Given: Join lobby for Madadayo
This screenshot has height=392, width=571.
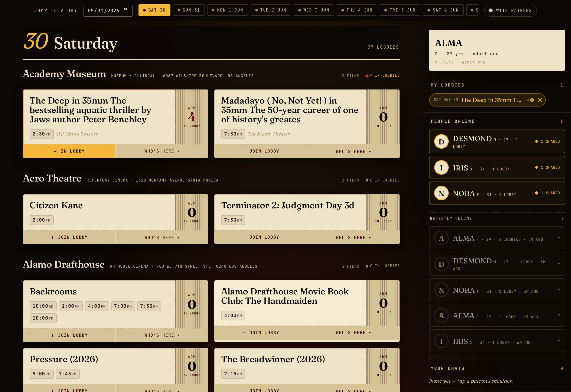Looking at the screenshot, I should pyautogui.click(x=261, y=151).
